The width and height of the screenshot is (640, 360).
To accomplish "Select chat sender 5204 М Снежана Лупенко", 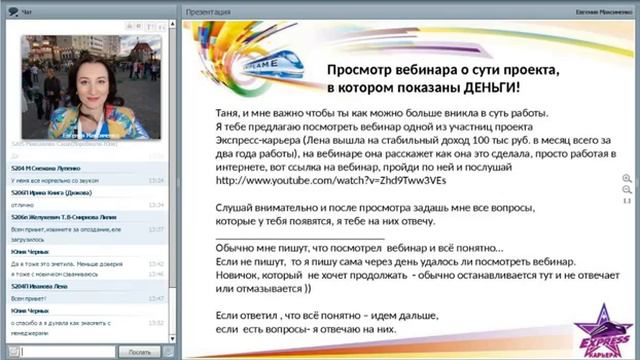I will click(x=46, y=168).
